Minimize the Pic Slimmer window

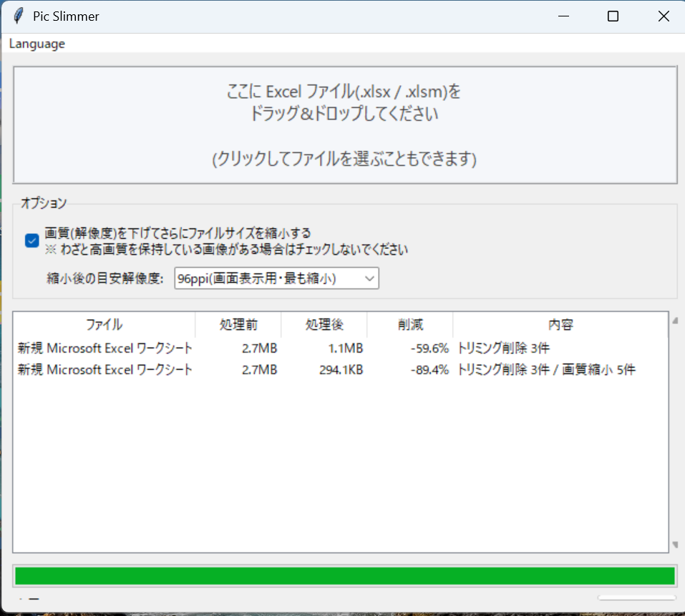point(563,16)
